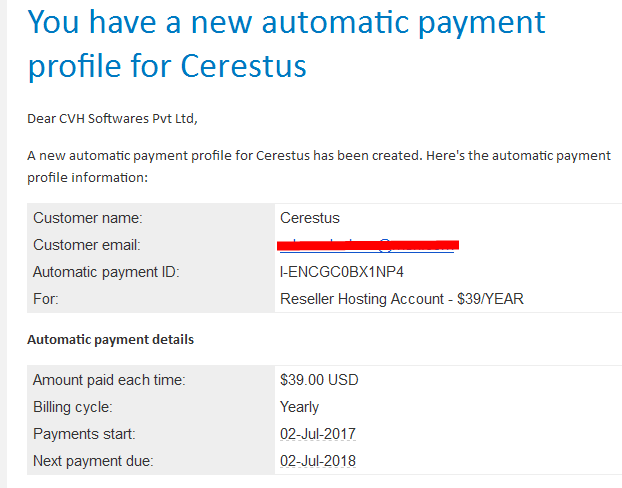Click the Payments start label
Viewport: 622px width, 488px height.
click(84, 434)
